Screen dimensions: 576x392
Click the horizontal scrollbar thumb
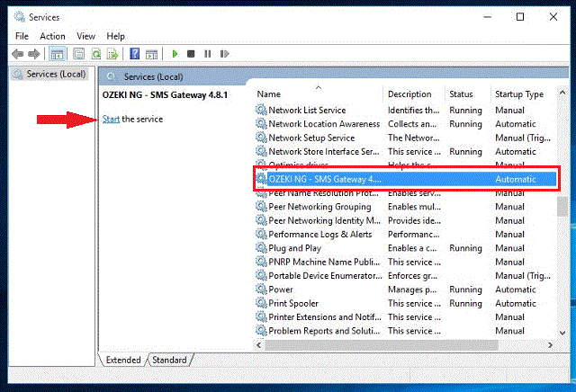pyautogui.click(x=382, y=345)
